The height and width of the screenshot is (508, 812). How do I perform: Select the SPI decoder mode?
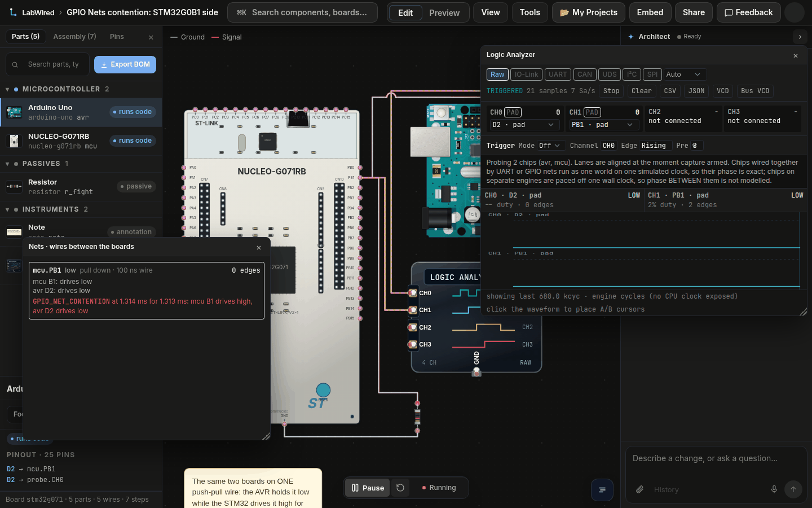coord(652,75)
